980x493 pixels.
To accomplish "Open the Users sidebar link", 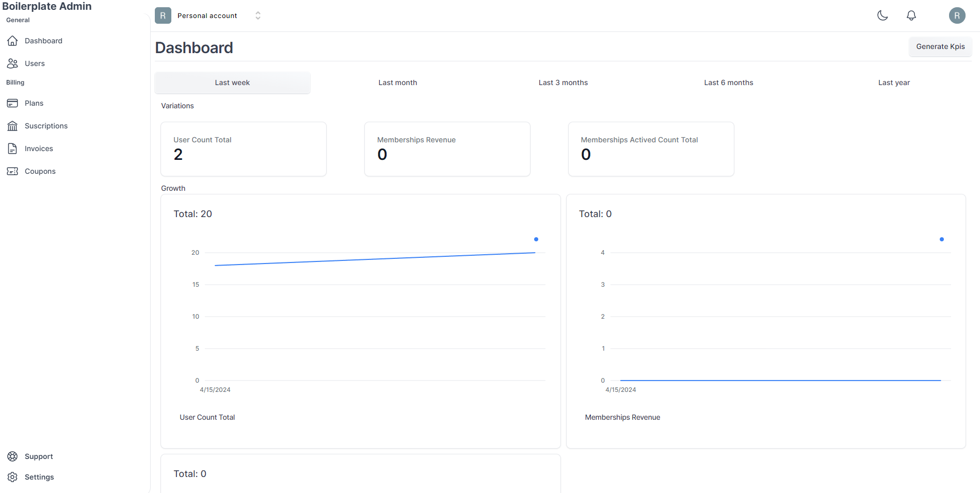I will pos(35,63).
